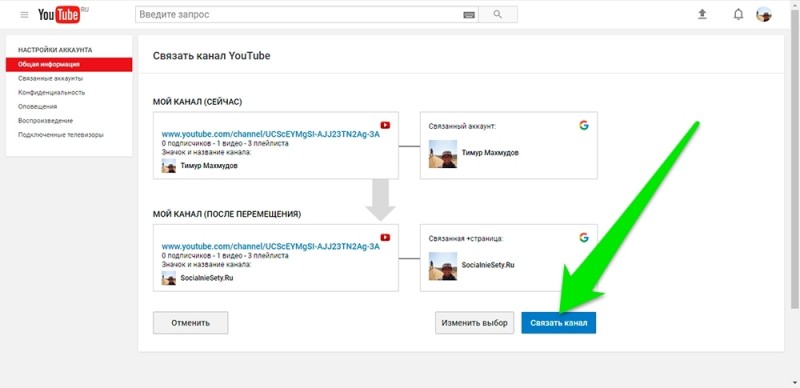Image resolution: width=800 pixels, height=388 pixels.
Task: Open the hamburger guide menu
Action: click(24, 15)
